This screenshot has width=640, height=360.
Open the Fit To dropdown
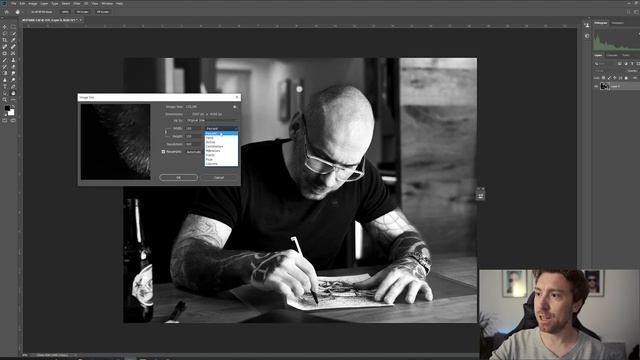[211, 121]
